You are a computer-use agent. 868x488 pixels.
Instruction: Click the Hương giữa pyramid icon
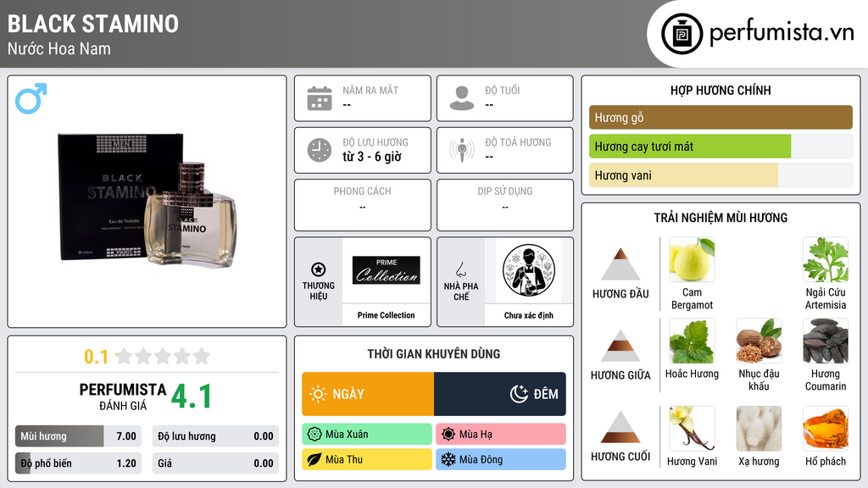tap(620, 346)
